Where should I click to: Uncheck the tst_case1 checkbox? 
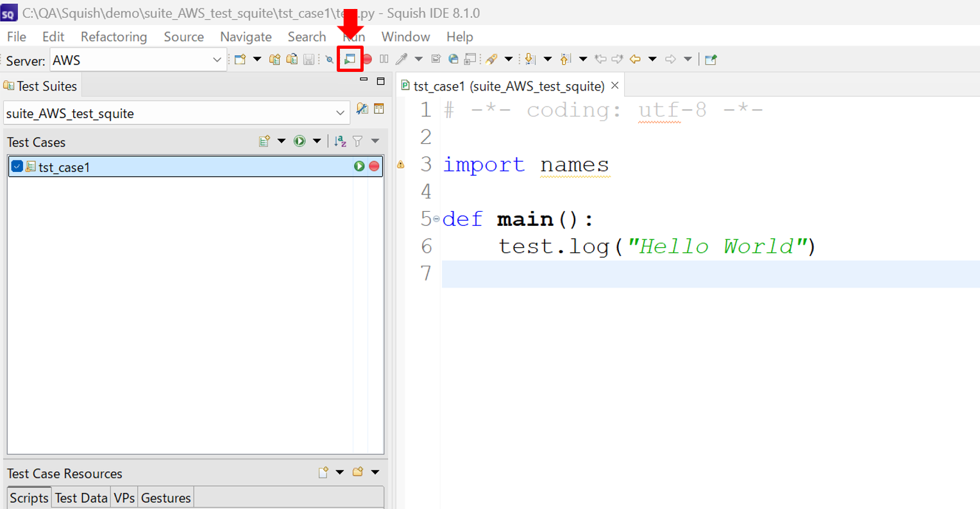(17, 166)
